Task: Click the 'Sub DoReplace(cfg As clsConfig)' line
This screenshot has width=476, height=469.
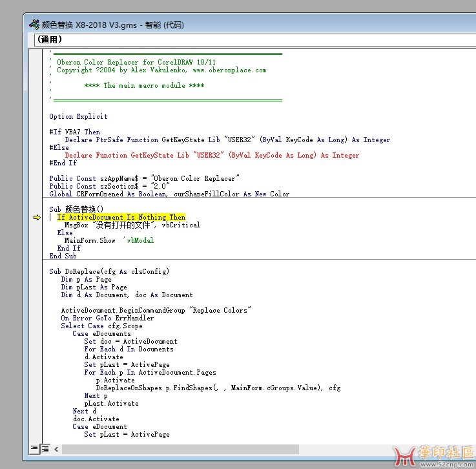Action: [109, 272]
